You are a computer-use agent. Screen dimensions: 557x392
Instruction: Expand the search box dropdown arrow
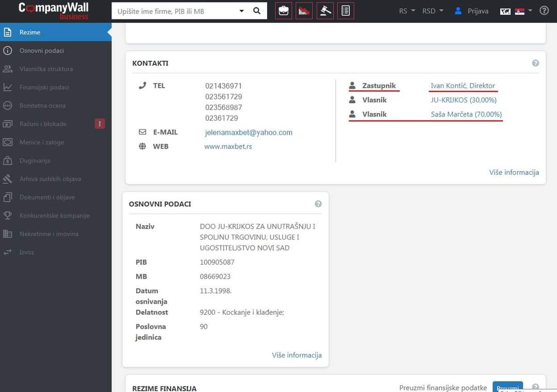click(x=241, y=11)
